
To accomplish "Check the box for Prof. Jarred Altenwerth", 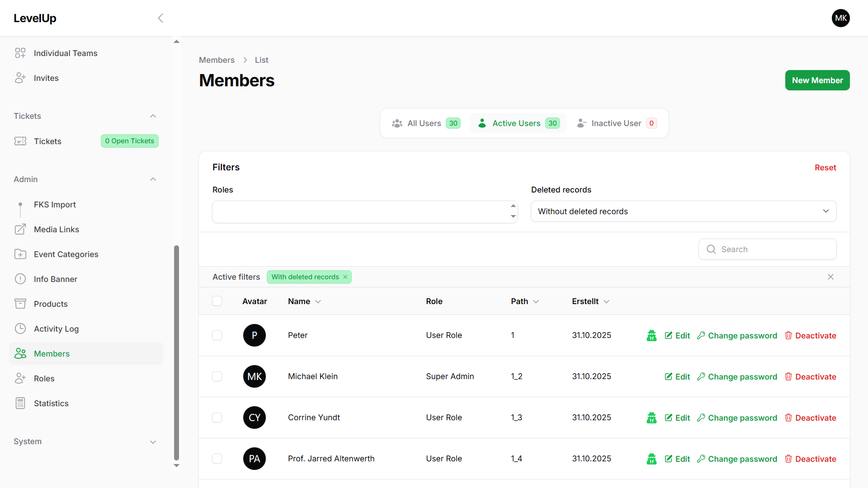I will coord(217,459).
